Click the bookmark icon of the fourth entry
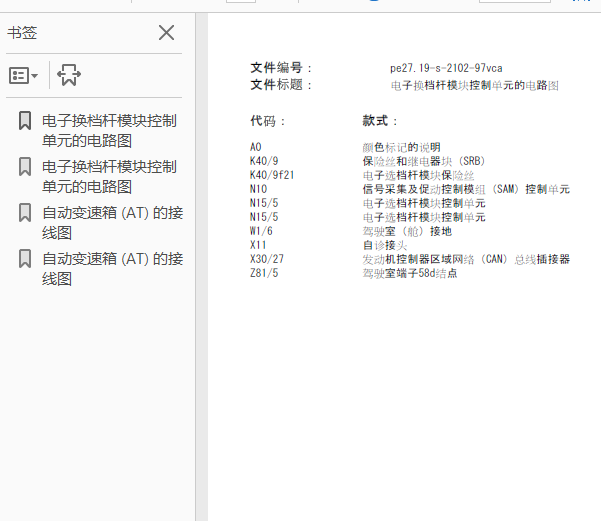 25,259
